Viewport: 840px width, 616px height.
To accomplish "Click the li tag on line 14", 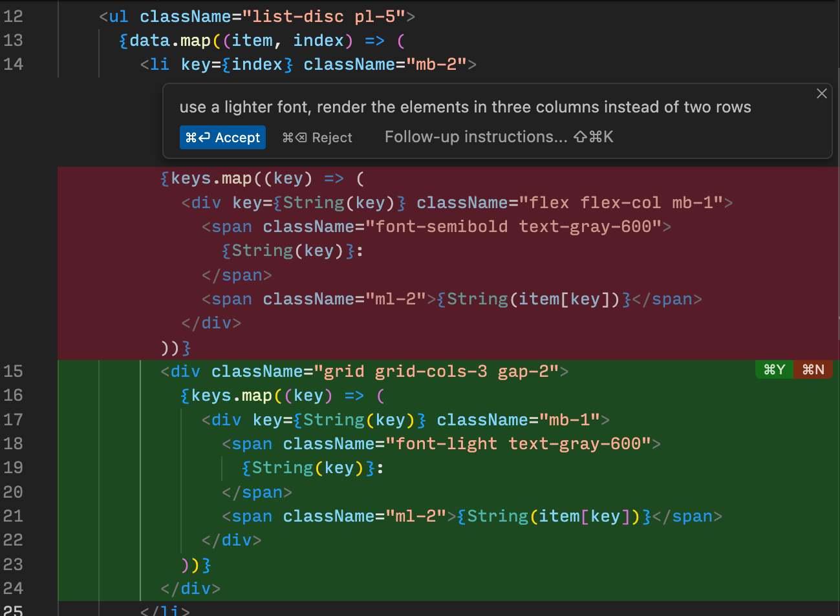I will pyautogui.click(x=159, y=65).
